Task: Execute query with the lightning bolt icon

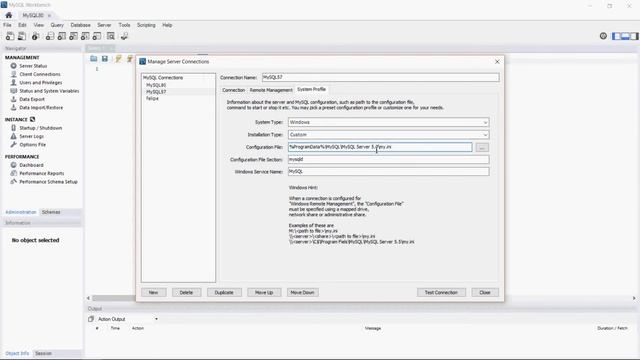Action: [x=118, y=59]
